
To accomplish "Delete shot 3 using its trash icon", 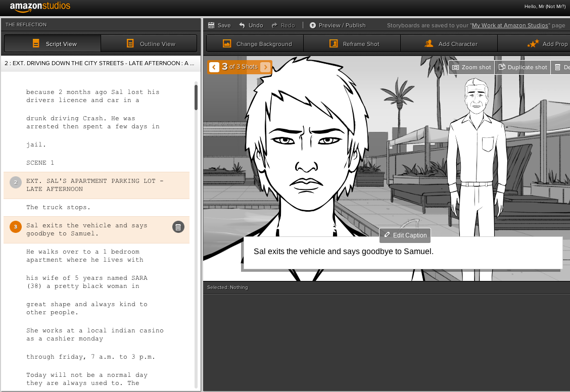I will pos(178,227).
